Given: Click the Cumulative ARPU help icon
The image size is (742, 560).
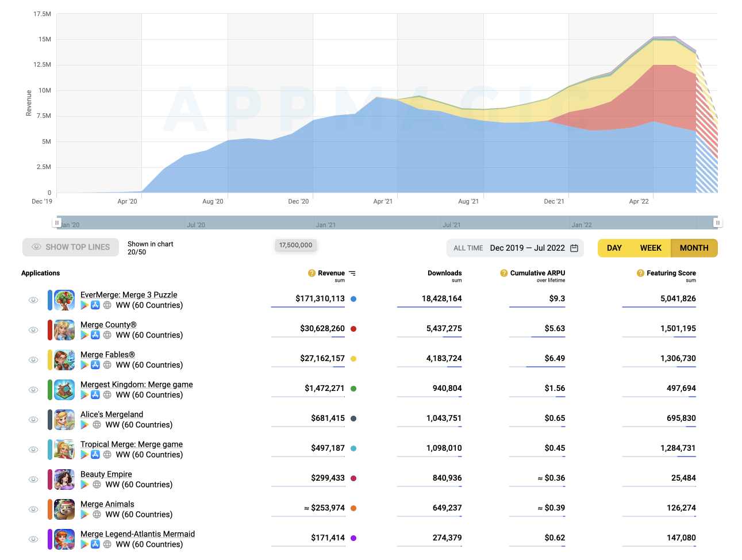Looking at the screenshot, I should click(504, 273).
